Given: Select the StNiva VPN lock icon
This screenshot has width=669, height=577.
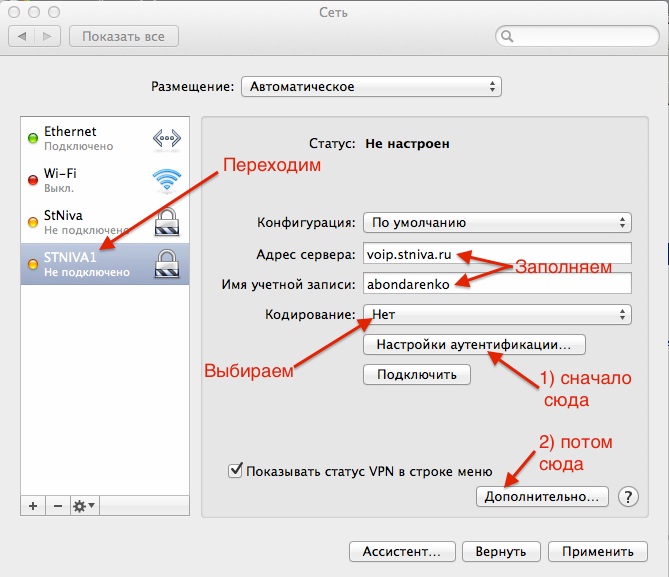Looking at the screenshot, I should point(165,222).
